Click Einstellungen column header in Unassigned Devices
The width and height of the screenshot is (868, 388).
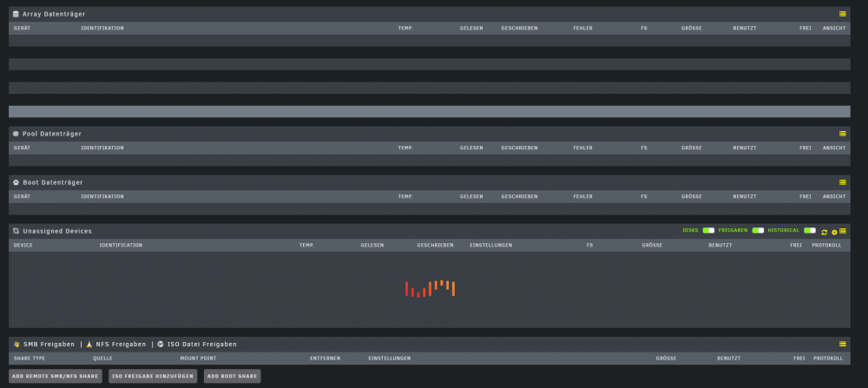point(491,245)
